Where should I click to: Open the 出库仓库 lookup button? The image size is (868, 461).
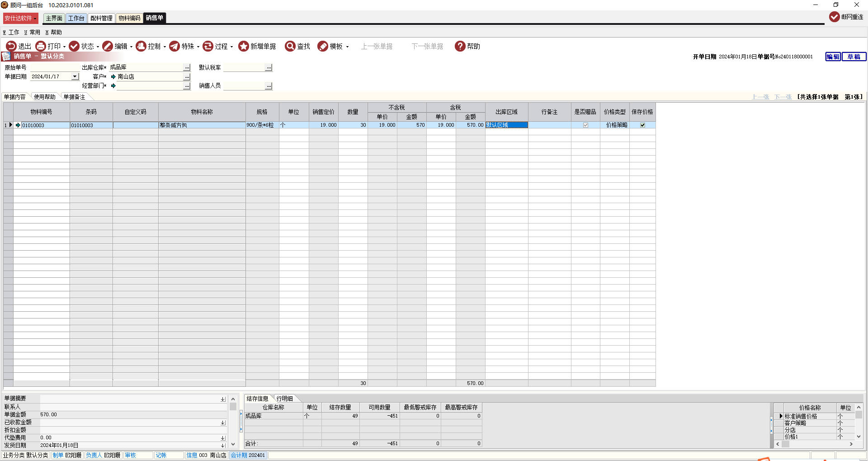click(x=187, y=67)
